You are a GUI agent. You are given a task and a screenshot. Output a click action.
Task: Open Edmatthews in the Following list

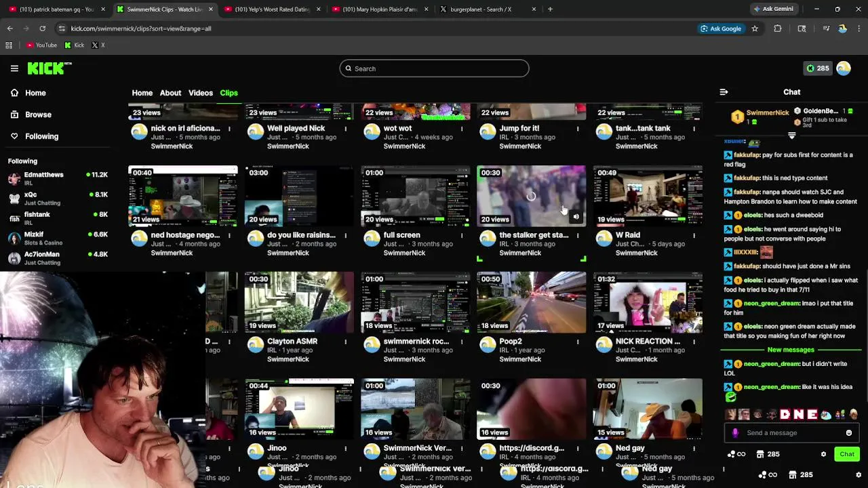point(58,178)
